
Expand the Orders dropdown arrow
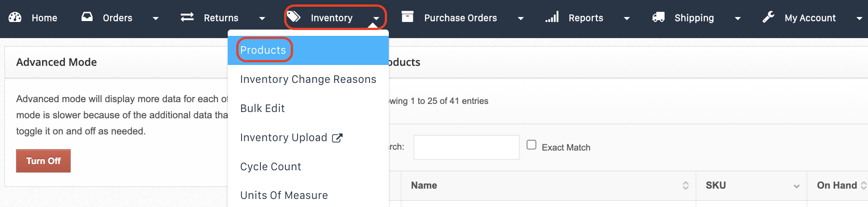[156, 18]
